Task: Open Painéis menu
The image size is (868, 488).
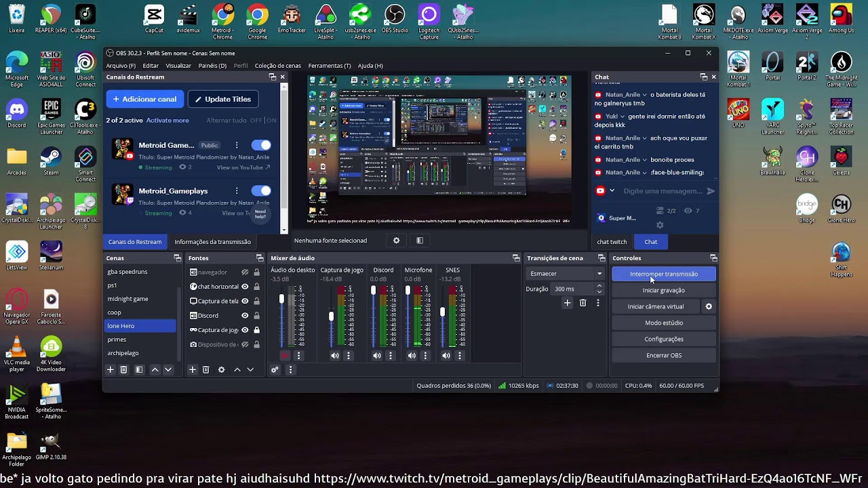Action: (212, 66)
